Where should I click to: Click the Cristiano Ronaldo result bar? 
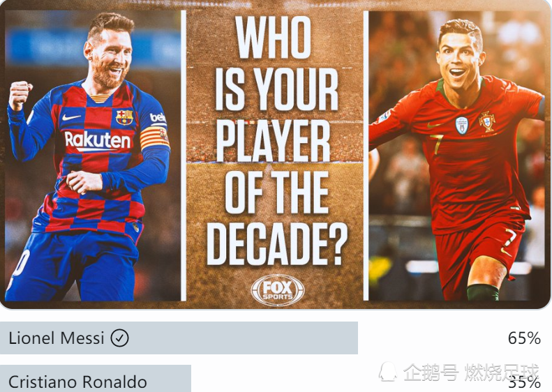click(x=96, y=379)
